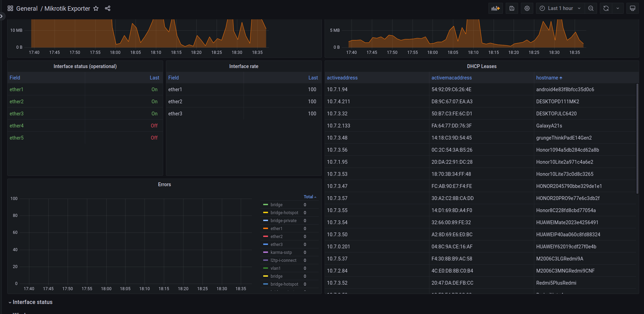Screen dimensions: 644x314
Task: Open the refresh interval dropdown arrow
Action: point(618,8)
